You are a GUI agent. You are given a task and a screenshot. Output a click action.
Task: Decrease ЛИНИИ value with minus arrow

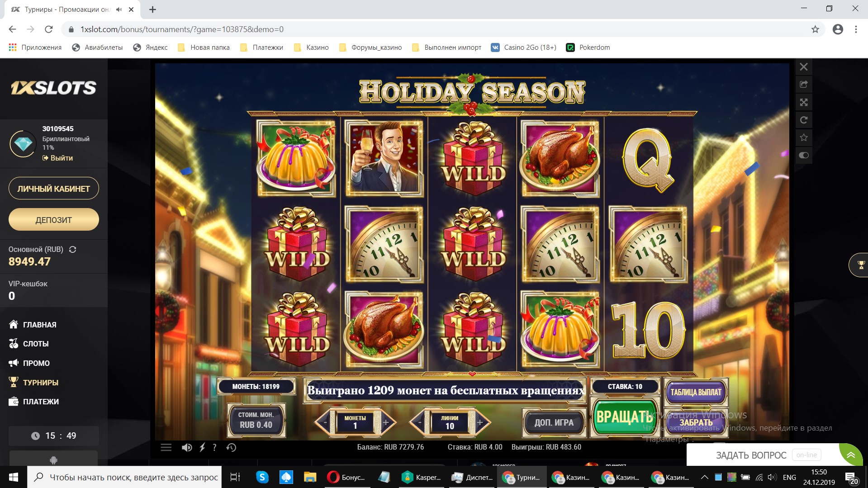(x=419, y=422)
